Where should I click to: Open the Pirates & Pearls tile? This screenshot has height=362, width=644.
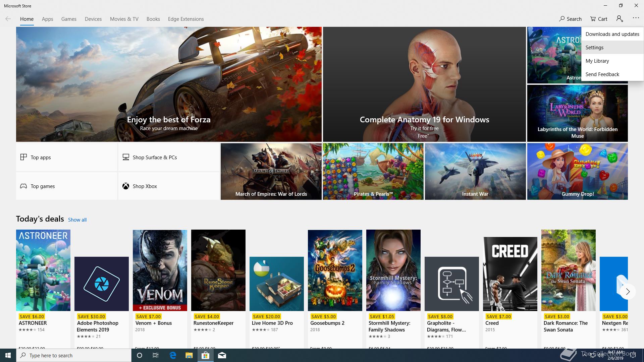373,171
